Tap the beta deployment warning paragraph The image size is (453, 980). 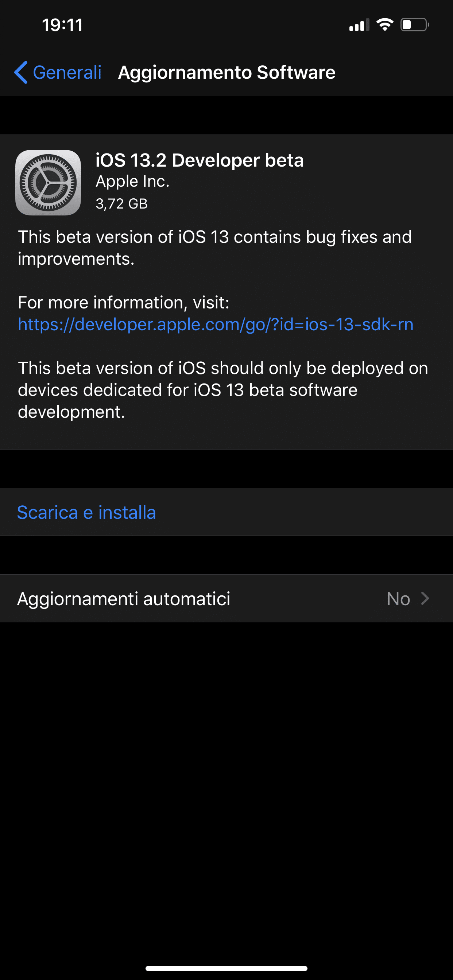click(x=223, y=390)
